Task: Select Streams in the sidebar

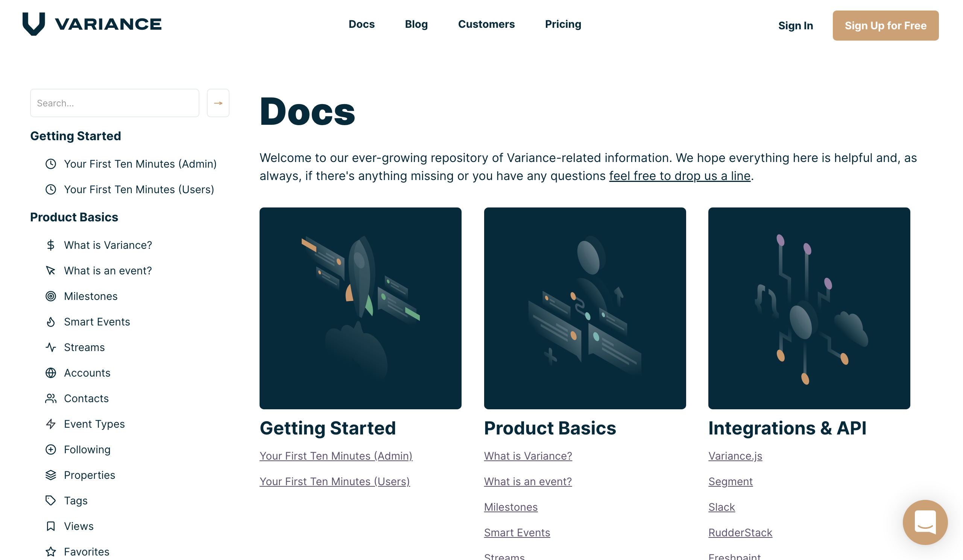Action: point(85,347)
